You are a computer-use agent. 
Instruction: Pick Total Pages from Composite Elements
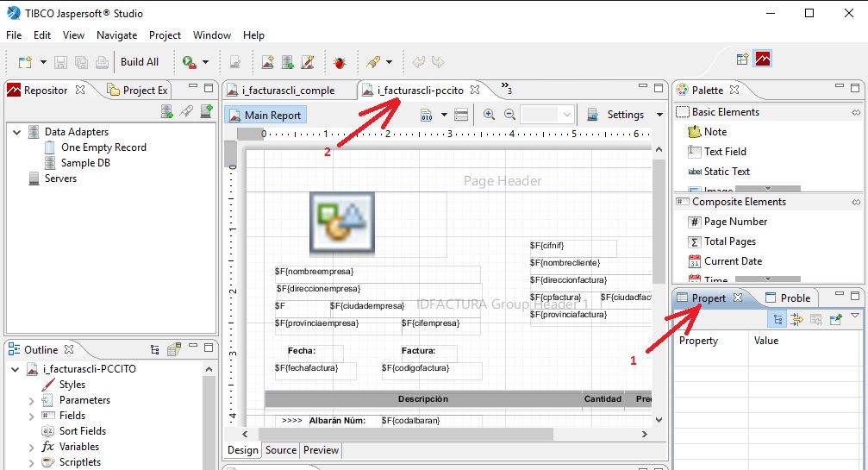coord(721,241)
